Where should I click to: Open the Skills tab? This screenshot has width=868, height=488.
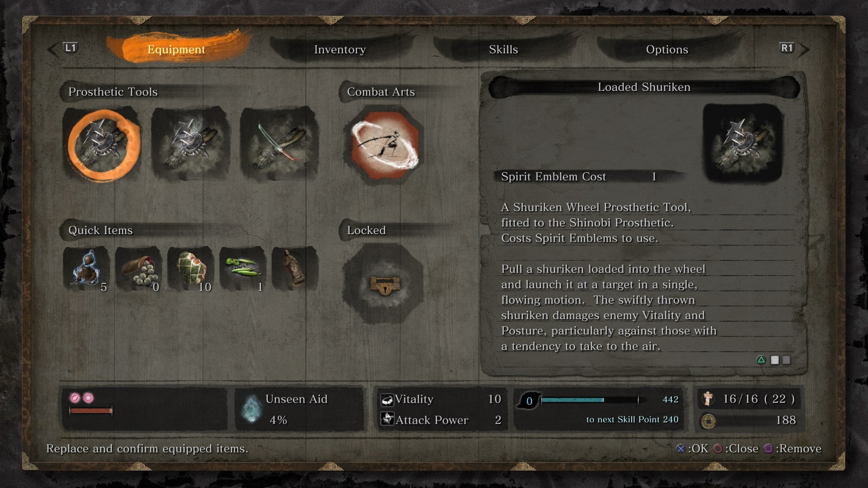503,49
